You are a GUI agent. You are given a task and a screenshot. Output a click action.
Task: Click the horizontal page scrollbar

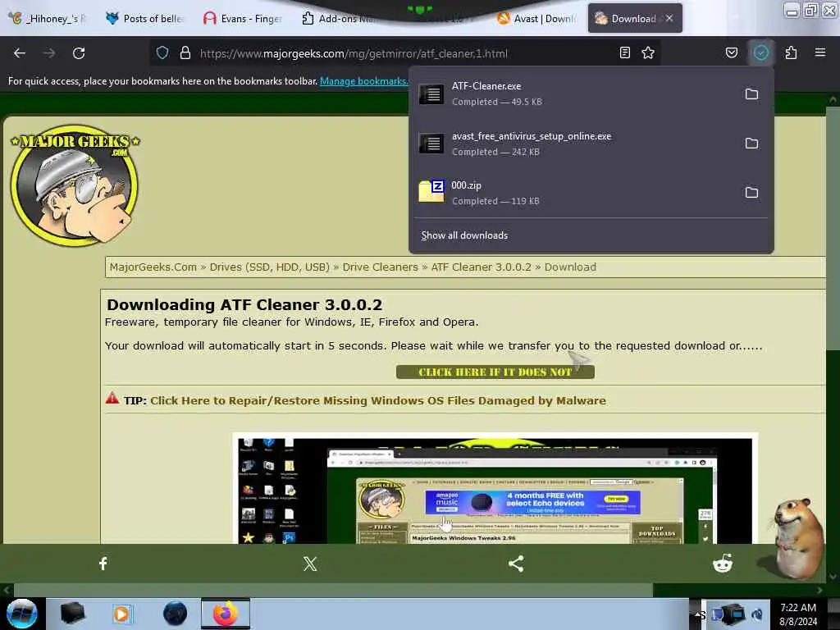(333, 591)
